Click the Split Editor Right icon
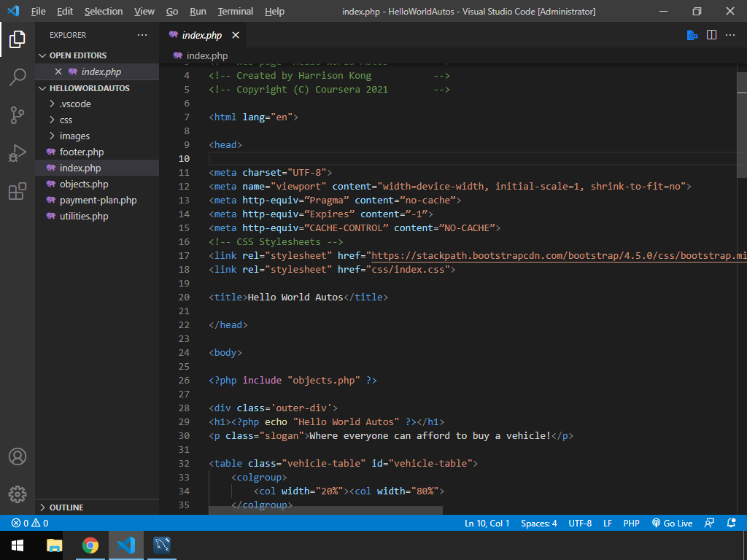The height and width of the screenshot is (560, 747). click(711, 35)
